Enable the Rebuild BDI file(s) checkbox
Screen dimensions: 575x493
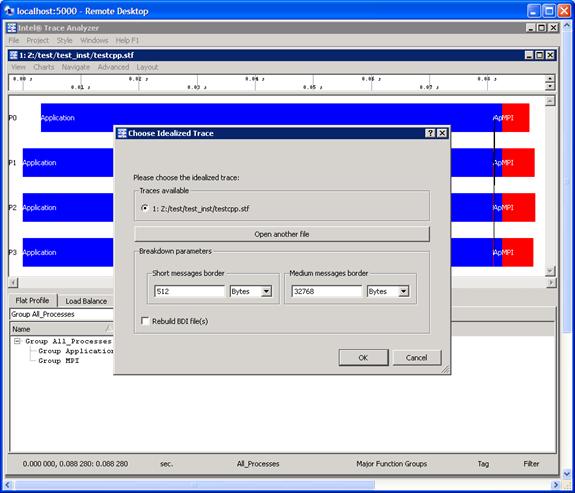[145, 321]
